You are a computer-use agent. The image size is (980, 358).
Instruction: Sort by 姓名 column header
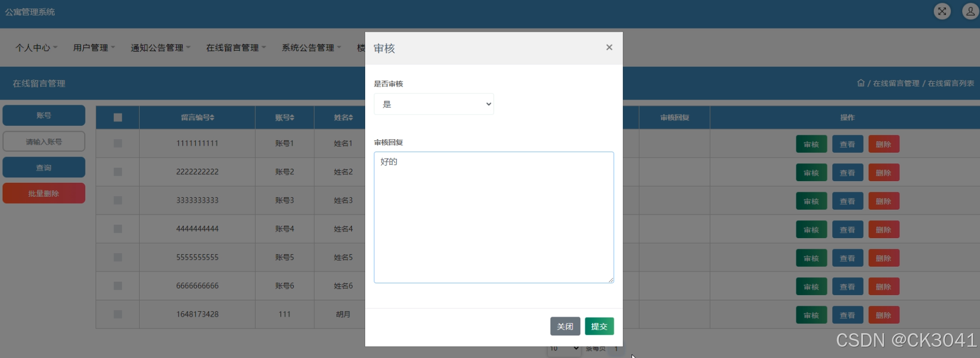(x=343, y=118)
